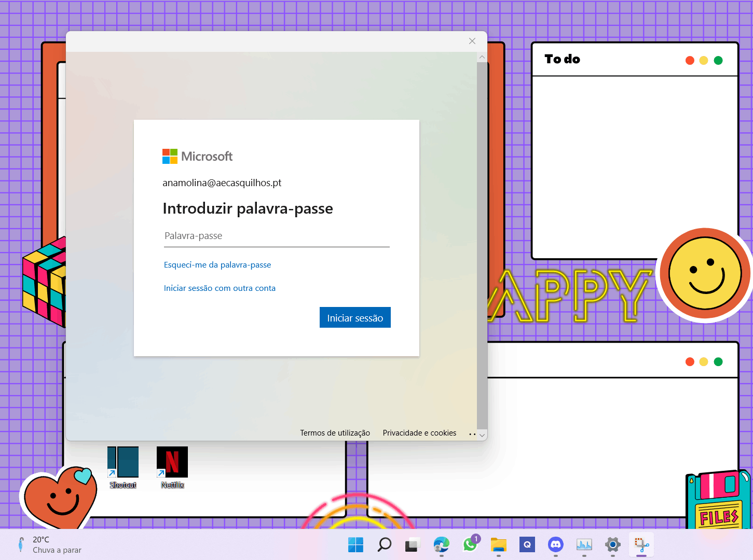Click the 'Iniciar sessão' blue button
The height and width of the screenshot is (560, 753).
click(x=355, y=318)
